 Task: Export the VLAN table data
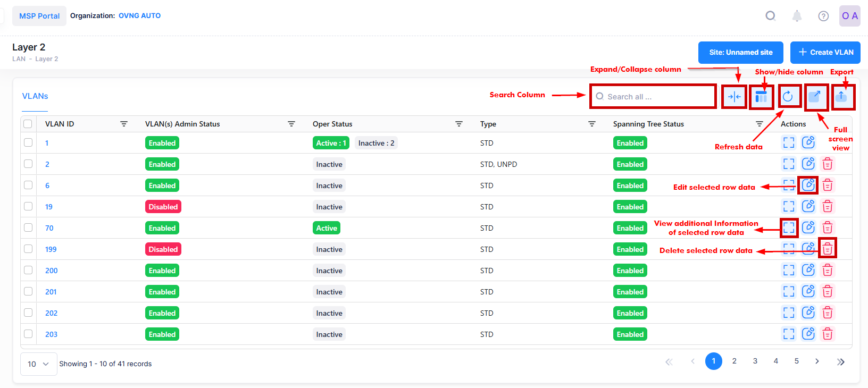pos(841,96)
